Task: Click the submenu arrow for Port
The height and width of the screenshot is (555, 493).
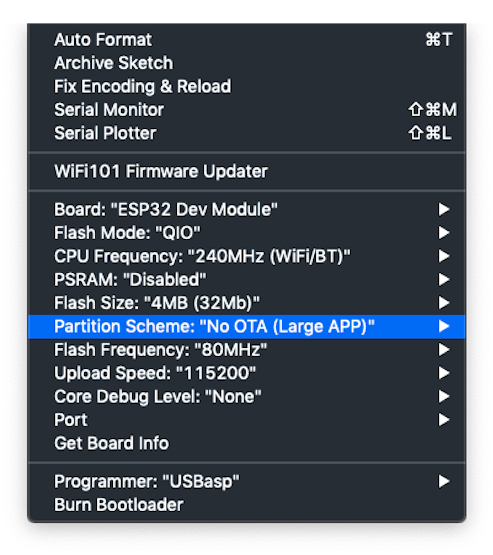Action: coord(444,420)
